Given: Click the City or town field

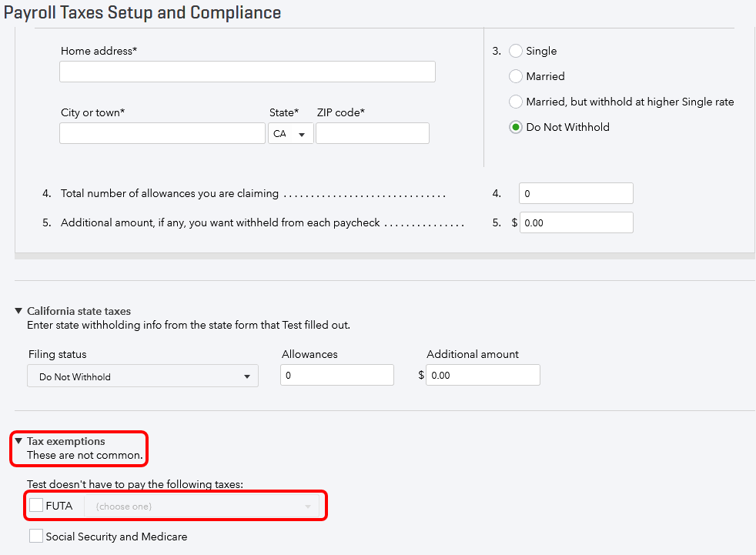Looking at the screenshot, I should [162, 133].
